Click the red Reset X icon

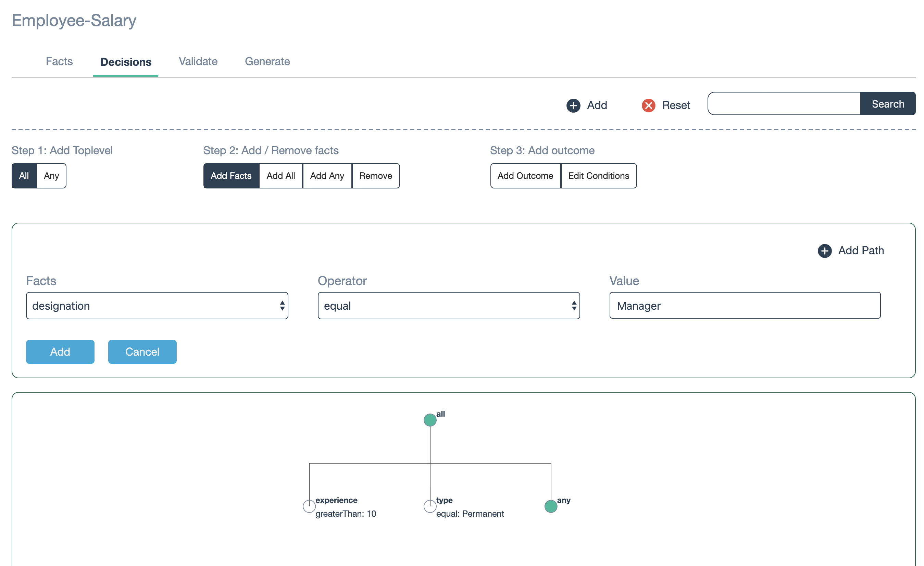(x=649, y=104)
